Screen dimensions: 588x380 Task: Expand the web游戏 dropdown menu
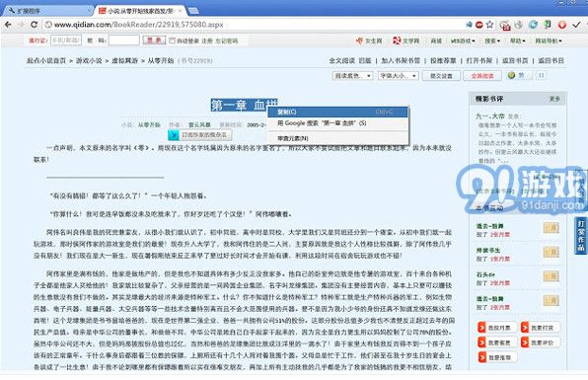click(463, 40)
